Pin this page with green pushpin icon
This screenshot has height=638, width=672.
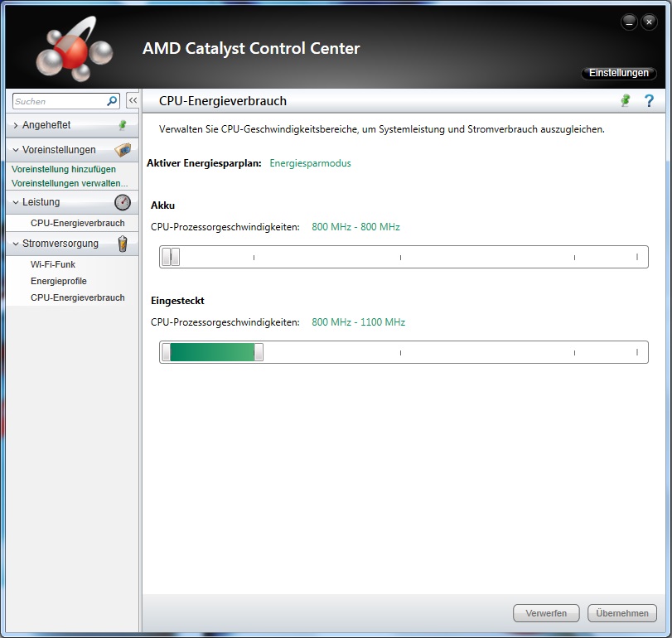626,101
